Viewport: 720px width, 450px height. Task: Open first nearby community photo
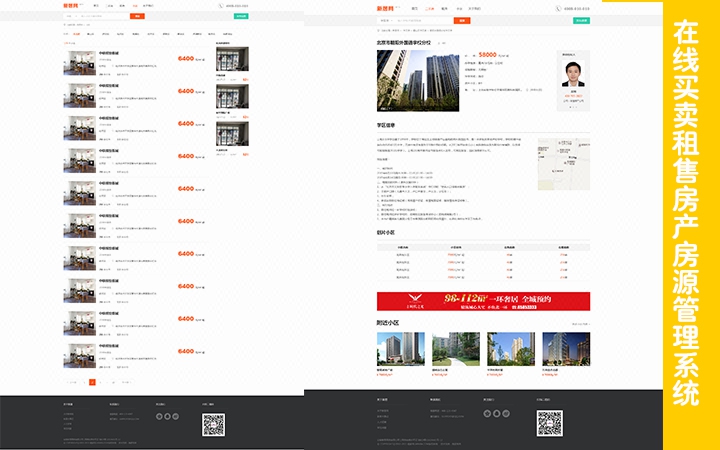coord(401,349)
